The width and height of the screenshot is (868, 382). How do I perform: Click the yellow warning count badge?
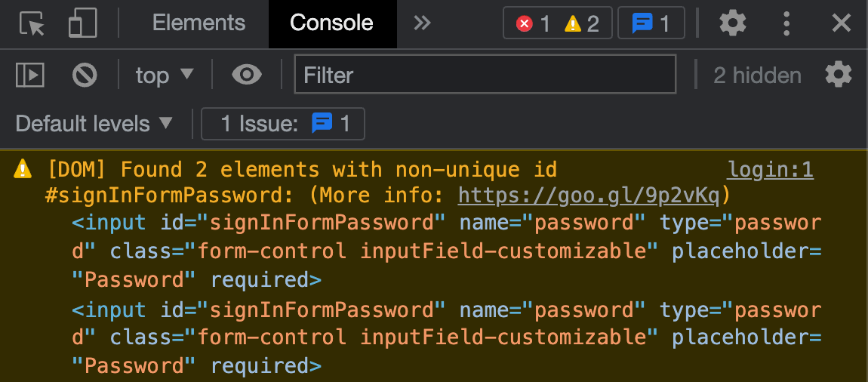pos(581,24)
